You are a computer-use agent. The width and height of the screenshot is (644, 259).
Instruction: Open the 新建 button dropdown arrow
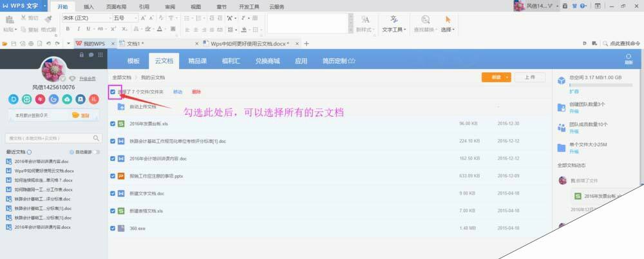507,77
